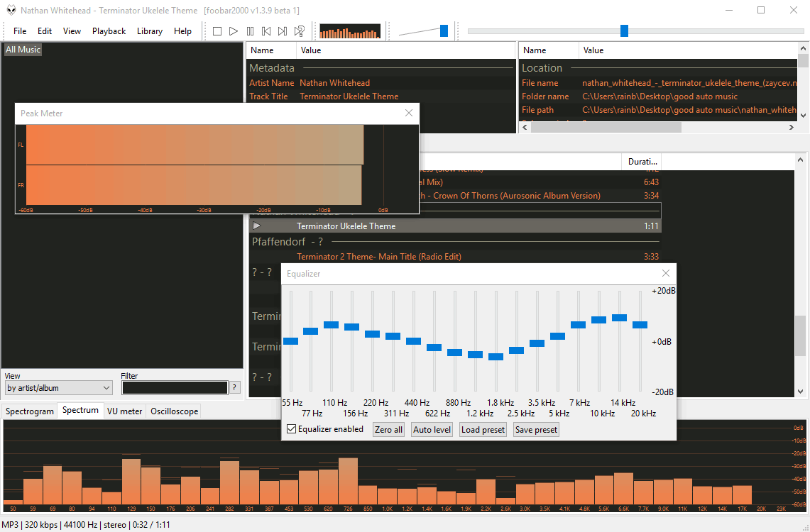Viewport: 810px width, 532px height.
Task: Click the File name row under Location
Action: (x=659, y=82)
